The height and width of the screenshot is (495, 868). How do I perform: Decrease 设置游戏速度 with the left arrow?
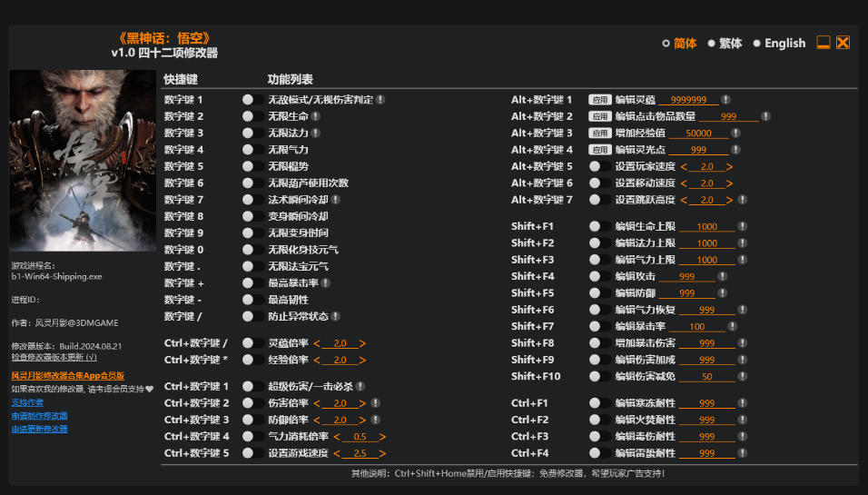[337, 453]
